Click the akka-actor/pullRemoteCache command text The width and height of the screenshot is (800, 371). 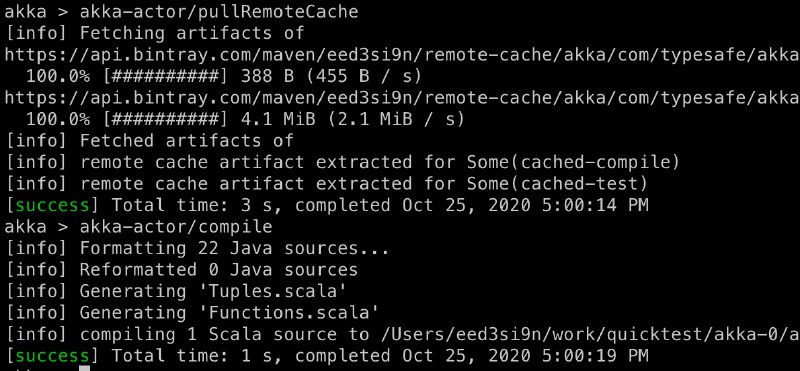click(219, 12)
